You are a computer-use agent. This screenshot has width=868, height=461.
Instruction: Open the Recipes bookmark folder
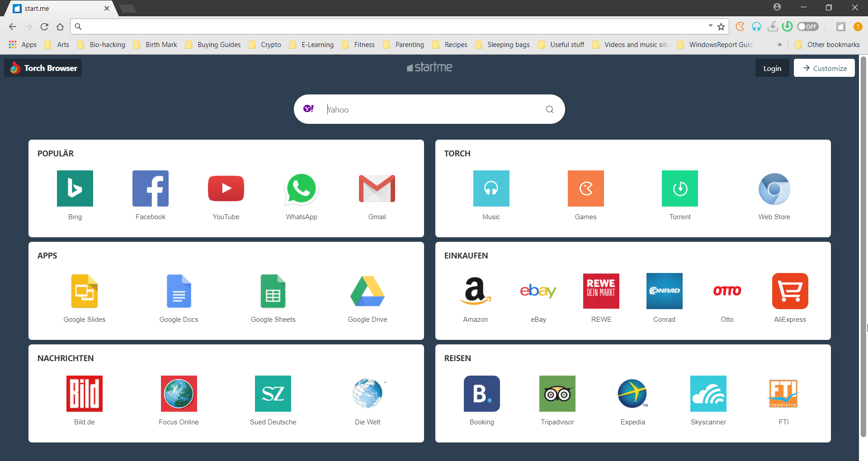(450, 45)
